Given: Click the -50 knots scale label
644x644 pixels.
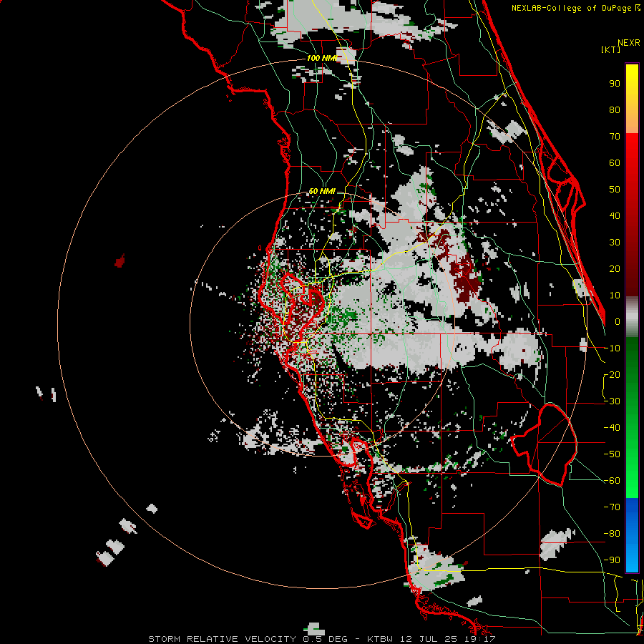Looking at the screenshot, I should tap(612, 454).
